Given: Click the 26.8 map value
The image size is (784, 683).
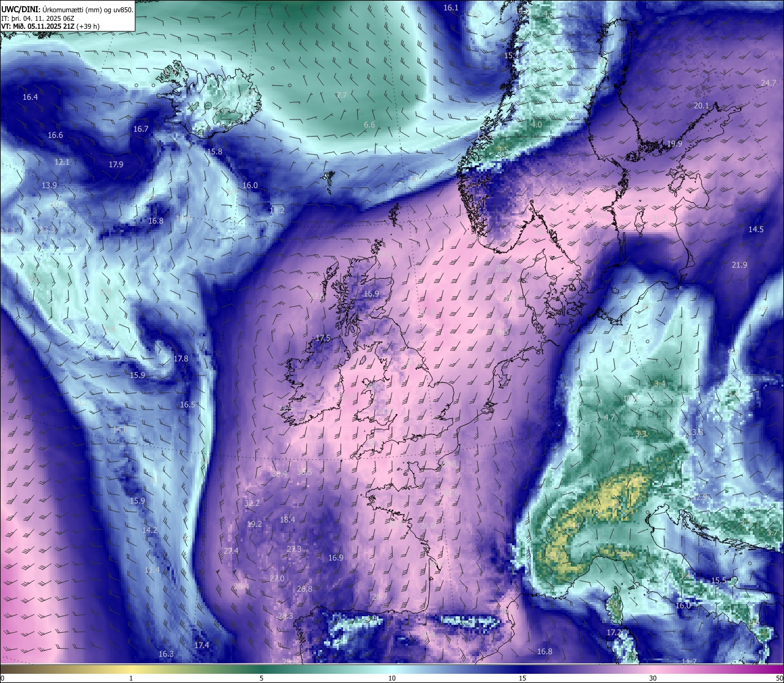Looking at the screenshot, I should coord(304,589).
